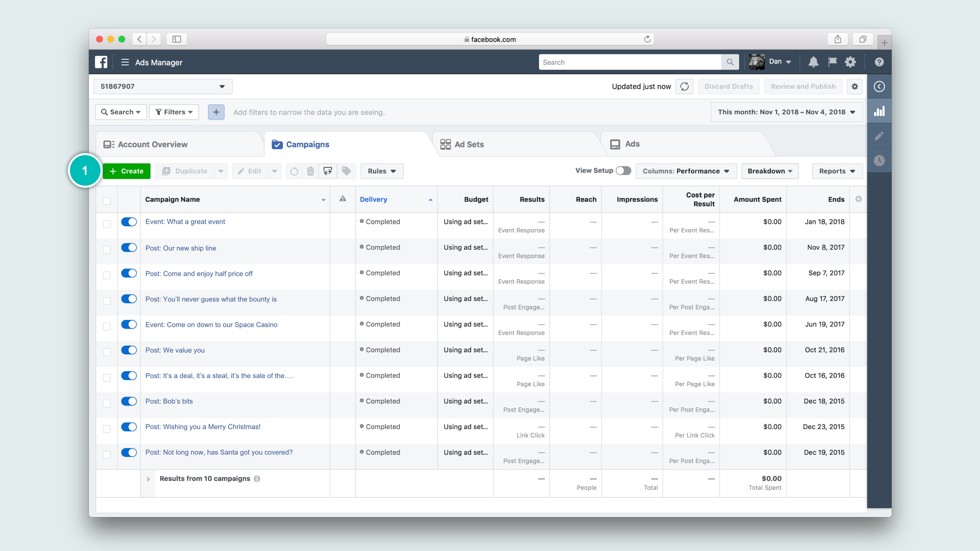This screenshot has height=551, width=980.
Task: Check the 'Post: We value you' row checkbox
Action: click(x=107, y=352)
